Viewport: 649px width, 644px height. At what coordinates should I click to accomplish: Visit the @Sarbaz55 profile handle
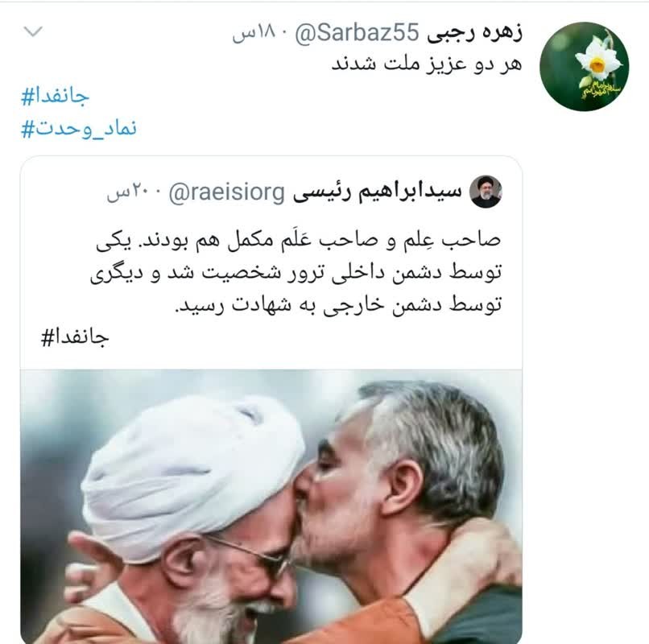coord(358,33)
